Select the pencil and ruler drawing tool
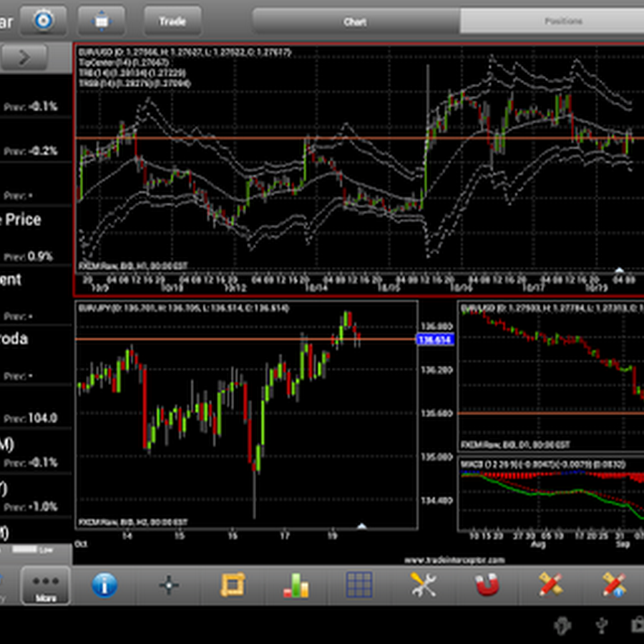Image resolution: width=644 pixels, height=644 pixels. point(550,585)
